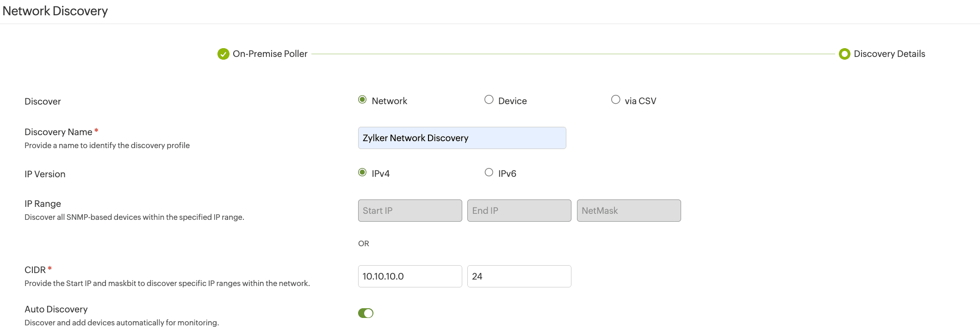Image resolution: width=980 pixels, height=336 pixels.
Task: Click the green checkmark beside On-Premise Poller
Action: (223, 54)
